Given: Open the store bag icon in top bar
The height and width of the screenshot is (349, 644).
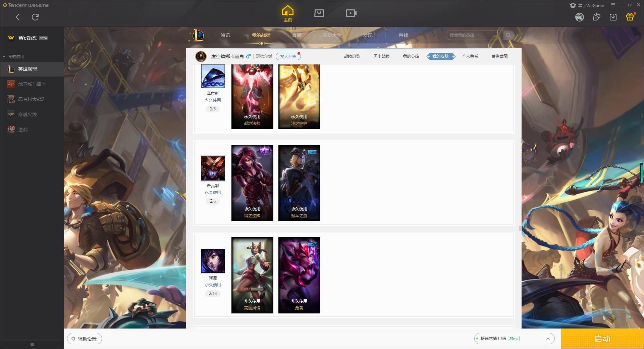Looking at the screenshot, I should point(319,13).
